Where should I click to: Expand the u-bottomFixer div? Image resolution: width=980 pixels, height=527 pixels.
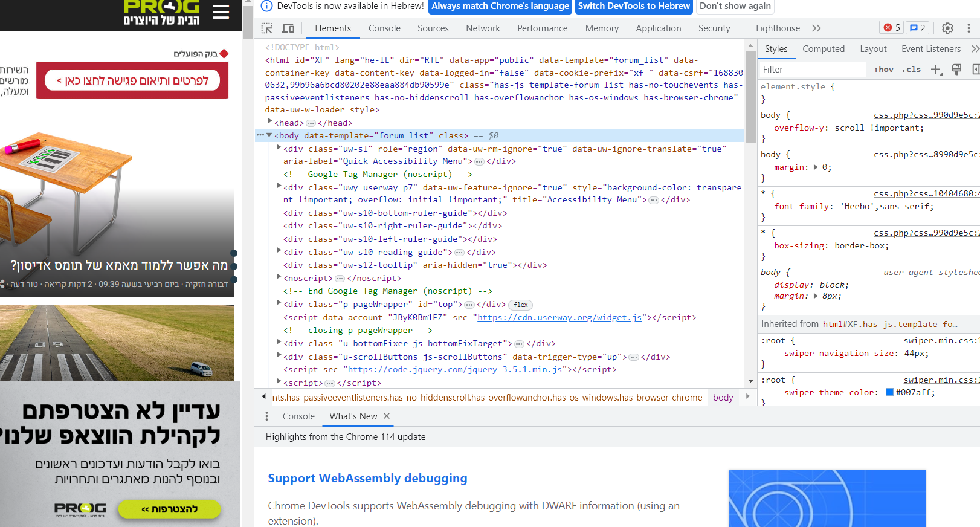[x=279, y=343]
